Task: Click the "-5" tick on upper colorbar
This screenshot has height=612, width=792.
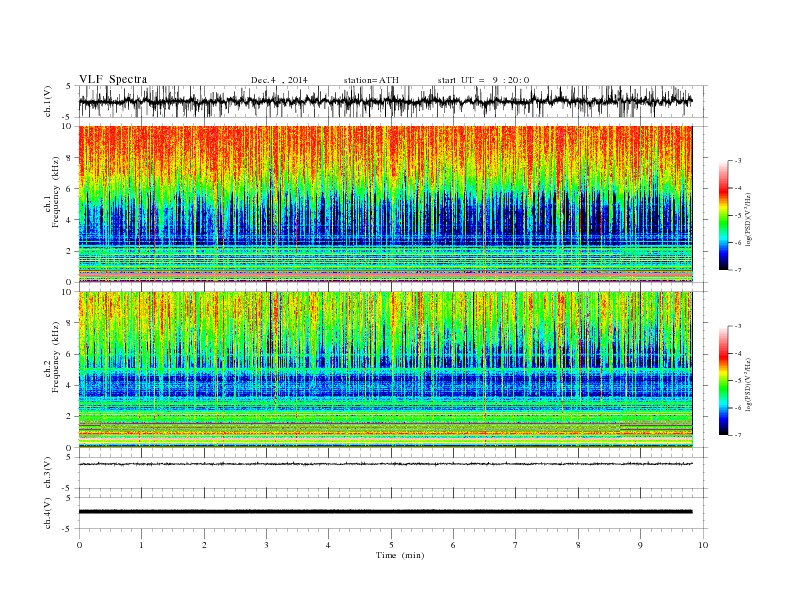Action: pos(738,216)
